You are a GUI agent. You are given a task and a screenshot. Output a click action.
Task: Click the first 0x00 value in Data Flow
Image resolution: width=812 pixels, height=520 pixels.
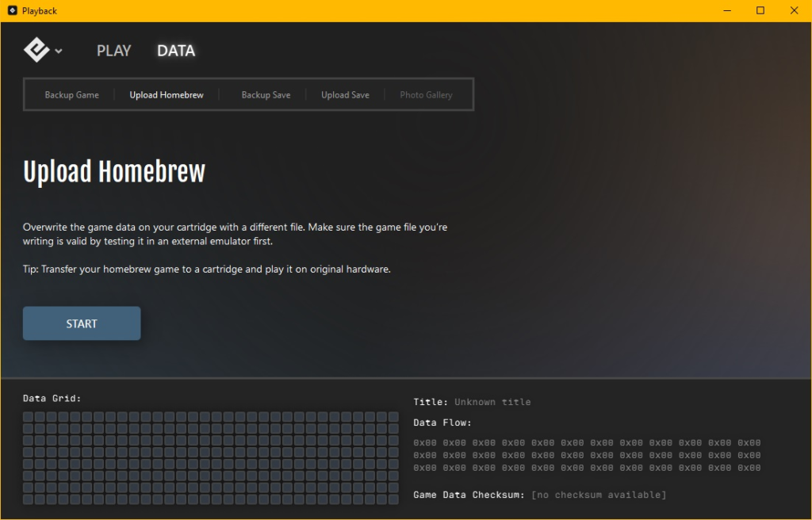click(x=425, y=443)
